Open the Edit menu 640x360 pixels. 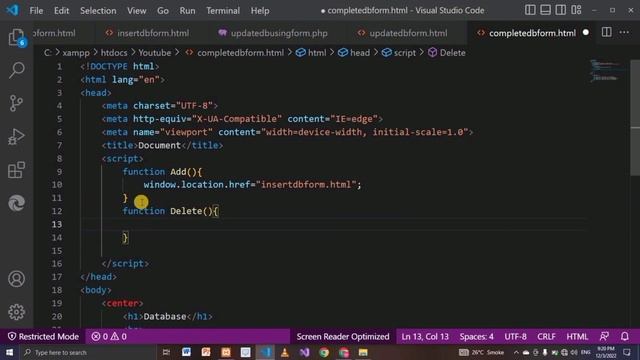pyautogui.click(x=61, y=11)
